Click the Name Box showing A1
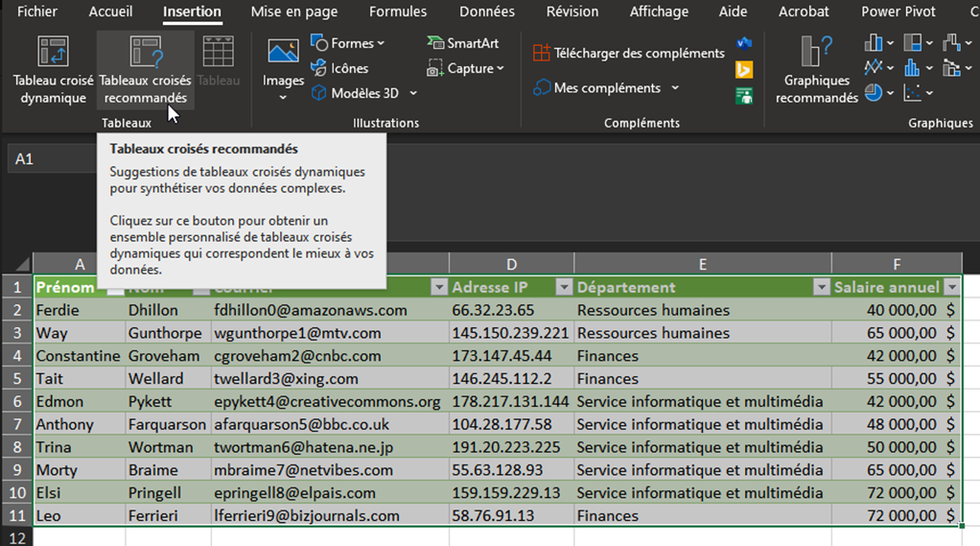980x546 pixels. (48, 159)
